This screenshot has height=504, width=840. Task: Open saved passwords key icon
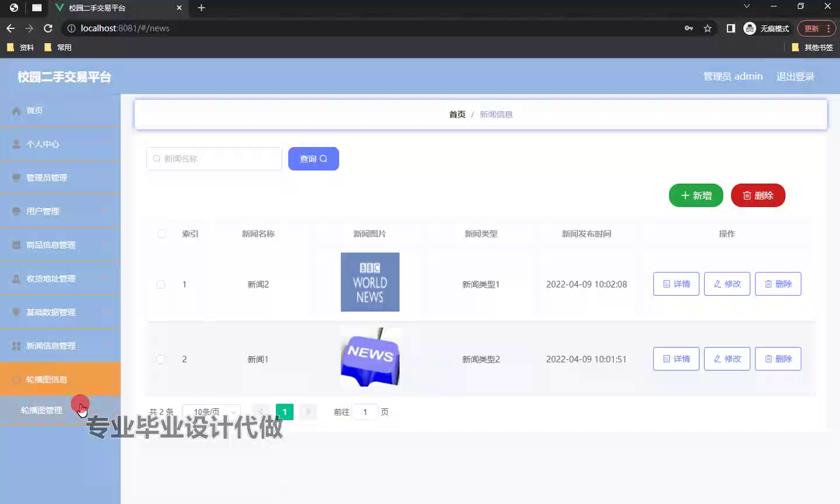click(x=689, y=28)
